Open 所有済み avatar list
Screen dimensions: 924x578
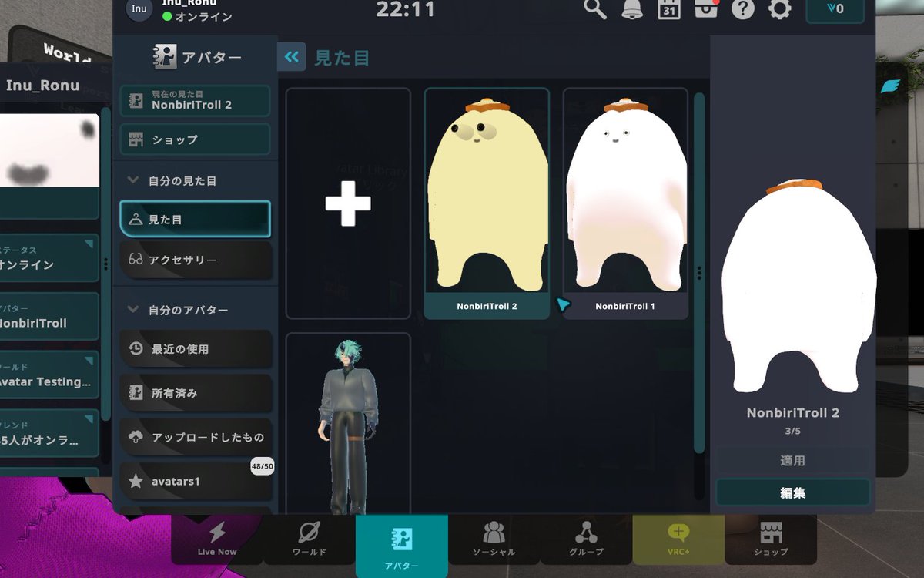click(x=196, y=392)
